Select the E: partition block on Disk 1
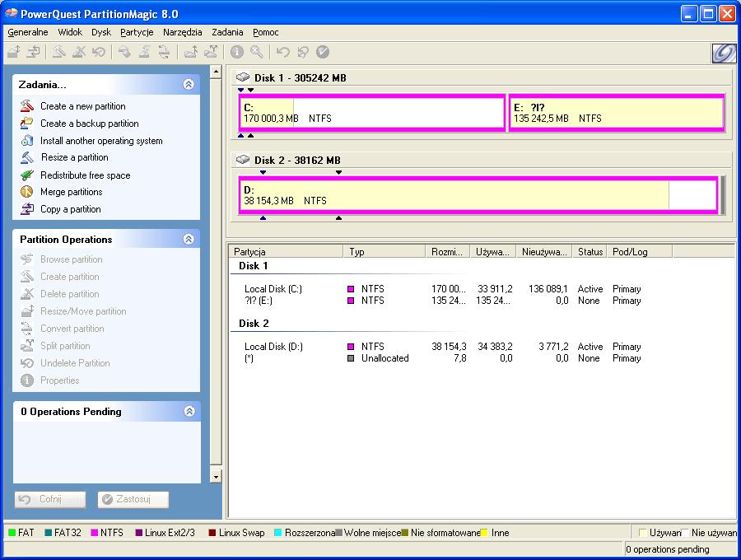741x560 pixels. [616, 113]
